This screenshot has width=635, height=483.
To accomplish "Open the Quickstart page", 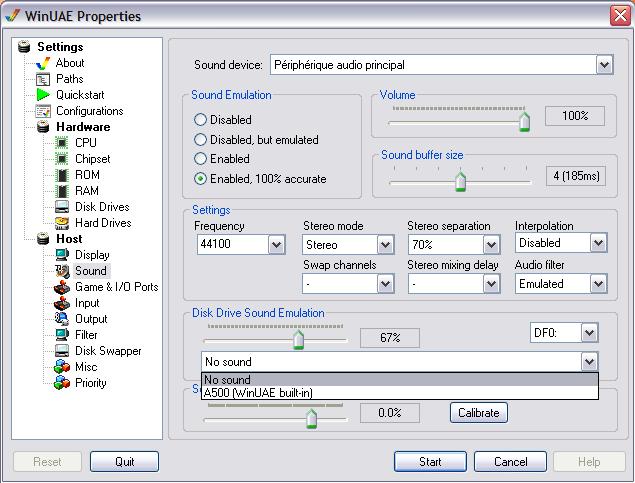I will tap(80, 95).
